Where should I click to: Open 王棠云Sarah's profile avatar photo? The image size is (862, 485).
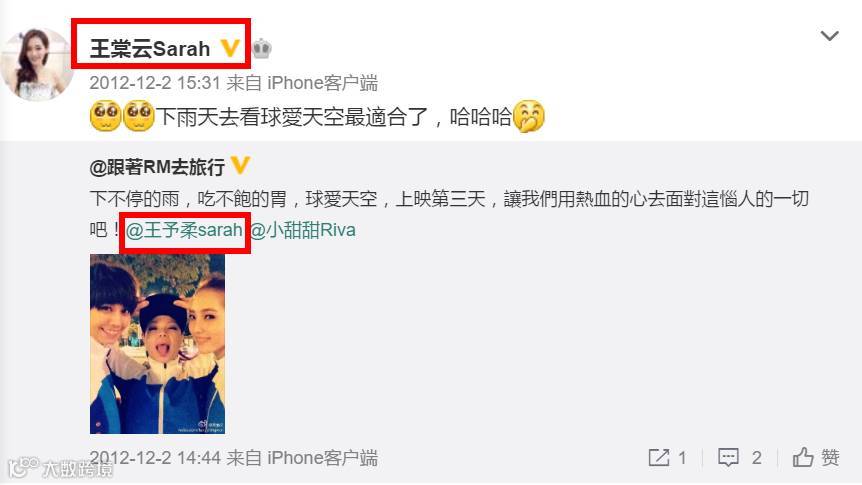36,64
